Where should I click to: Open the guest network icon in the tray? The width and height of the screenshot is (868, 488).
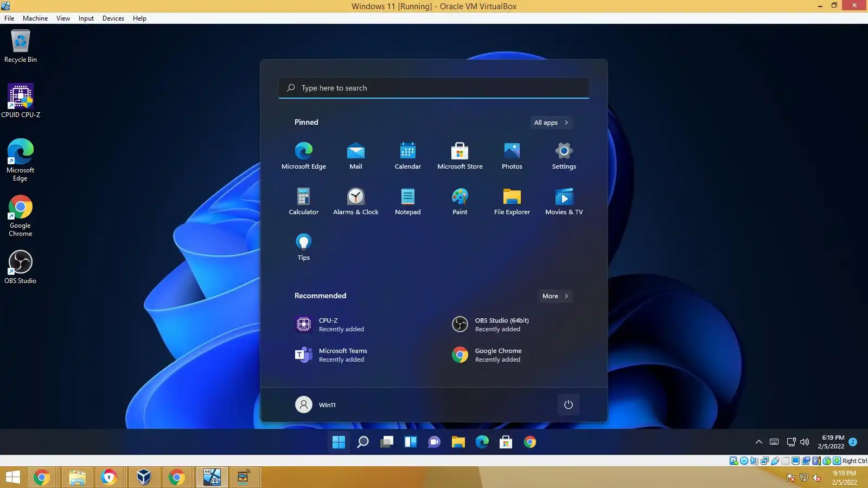coord(792,442)
